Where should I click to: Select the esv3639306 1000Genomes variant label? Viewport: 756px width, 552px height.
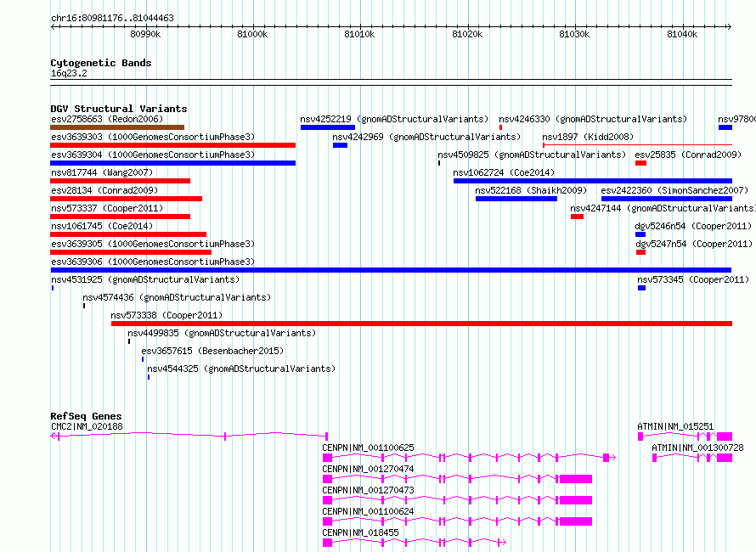(x=153, y=262)
